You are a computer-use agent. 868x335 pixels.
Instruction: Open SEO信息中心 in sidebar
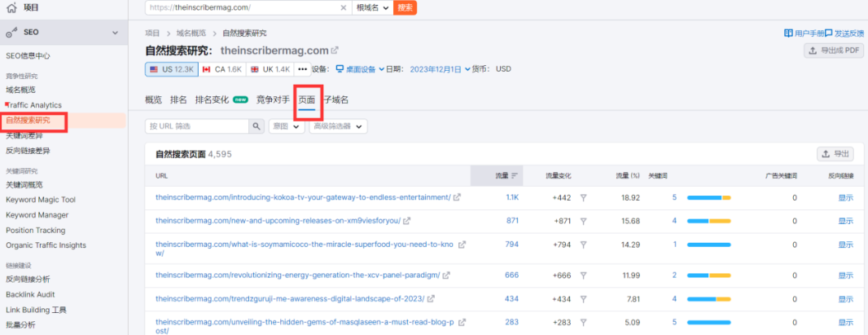point(28,56)
